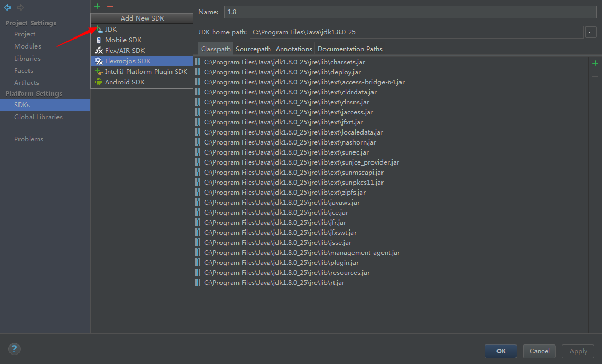Choose Flexmojos SDK option
This screenshot has width=602, height=364.
click(x=142, y=61)
